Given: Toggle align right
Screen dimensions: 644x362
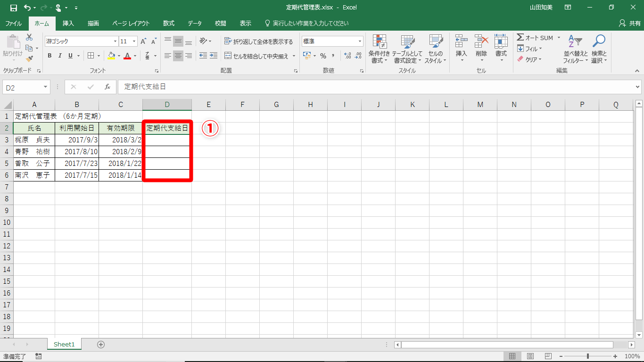Looking at the screenshot, I should click(x=188, y=56).
